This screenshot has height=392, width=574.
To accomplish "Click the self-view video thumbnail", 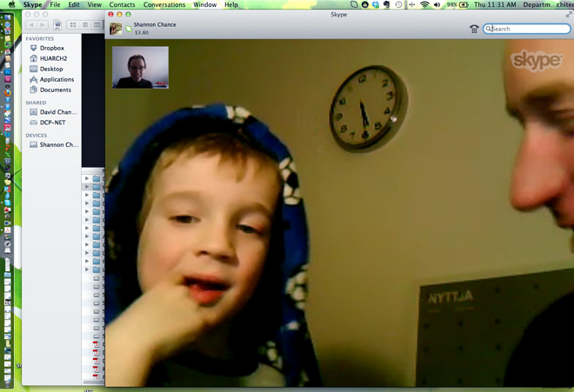I will (140, 68).
